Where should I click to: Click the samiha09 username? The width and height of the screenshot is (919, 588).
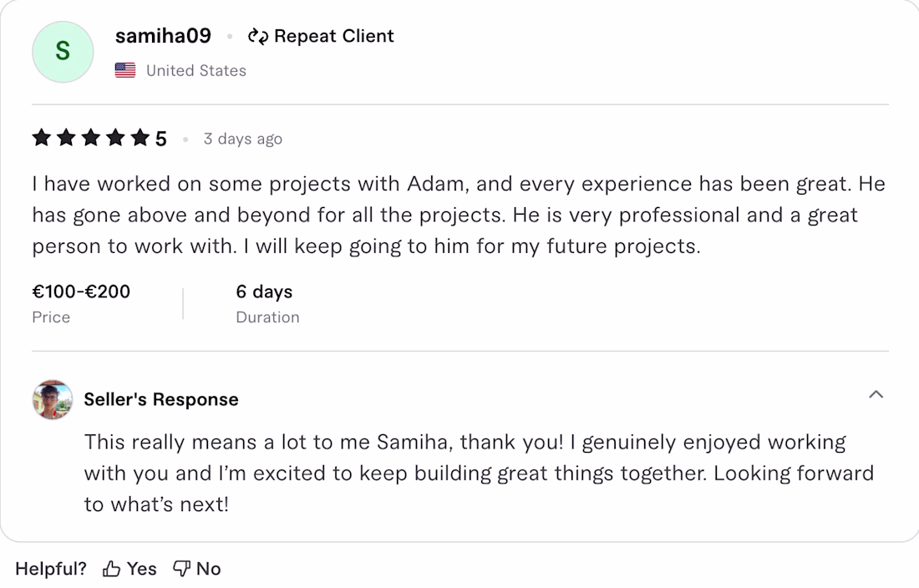pyautogui.click(x=163, y=37)
